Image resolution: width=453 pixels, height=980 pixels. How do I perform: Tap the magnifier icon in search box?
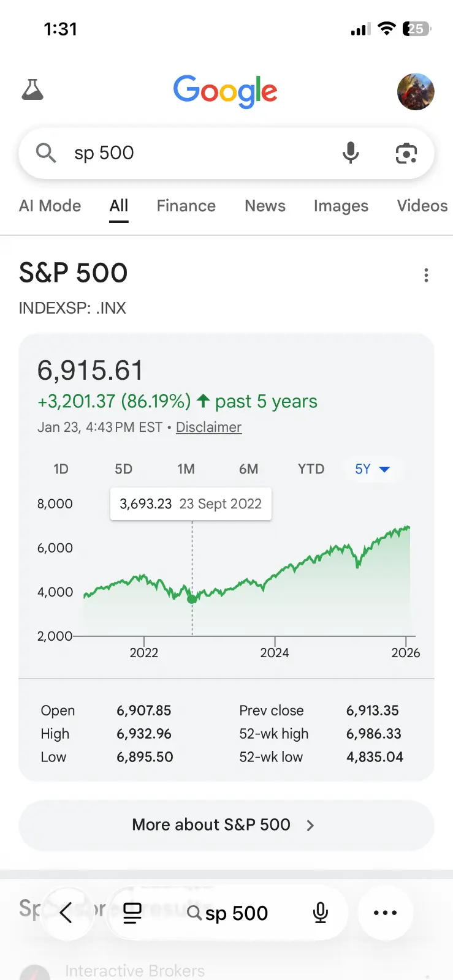click(46, 153)
